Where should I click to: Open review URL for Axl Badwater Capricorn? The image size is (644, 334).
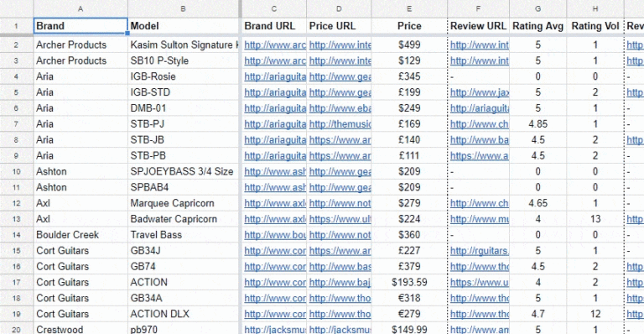point(480,219)
